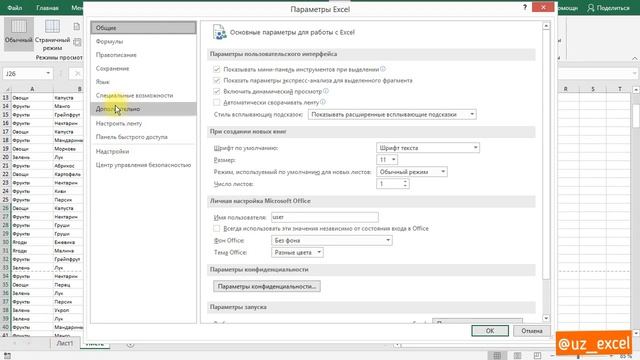640x360 pixels.
Task: Click options pane vertical scrollbar thumb
Action: pos(546,155)
